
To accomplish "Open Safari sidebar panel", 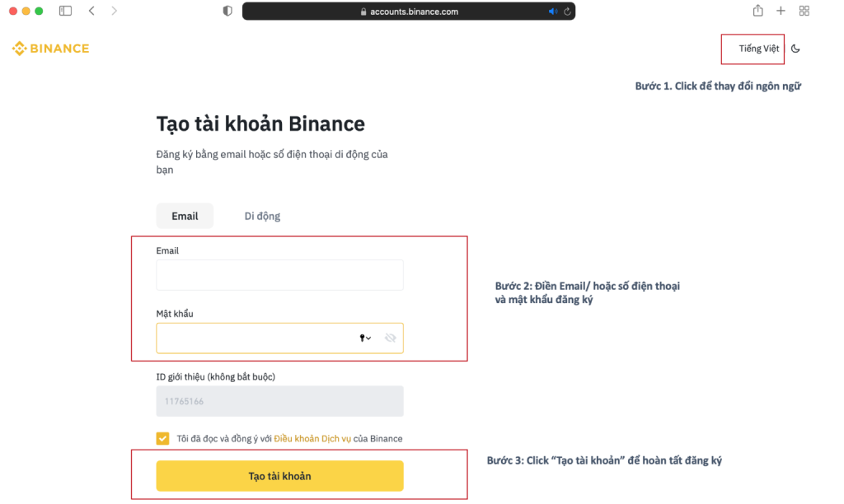I will 66,11.
